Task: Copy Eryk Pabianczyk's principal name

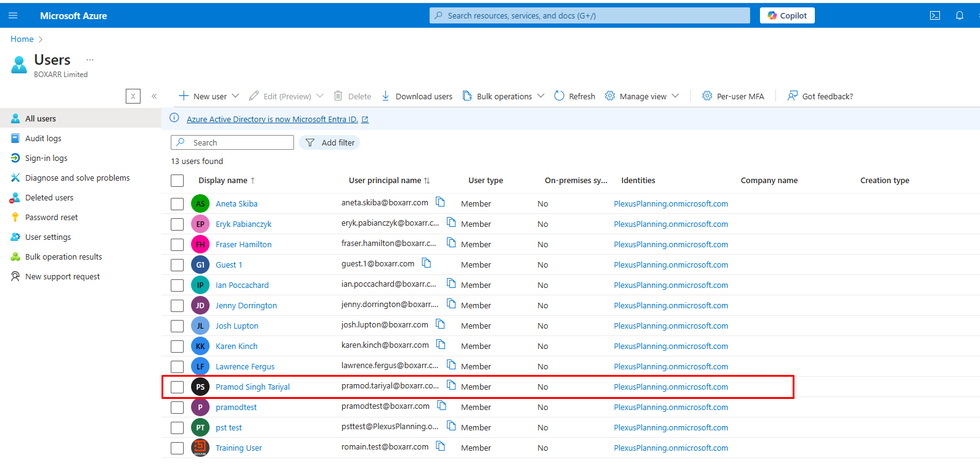Action: [451, 222]
